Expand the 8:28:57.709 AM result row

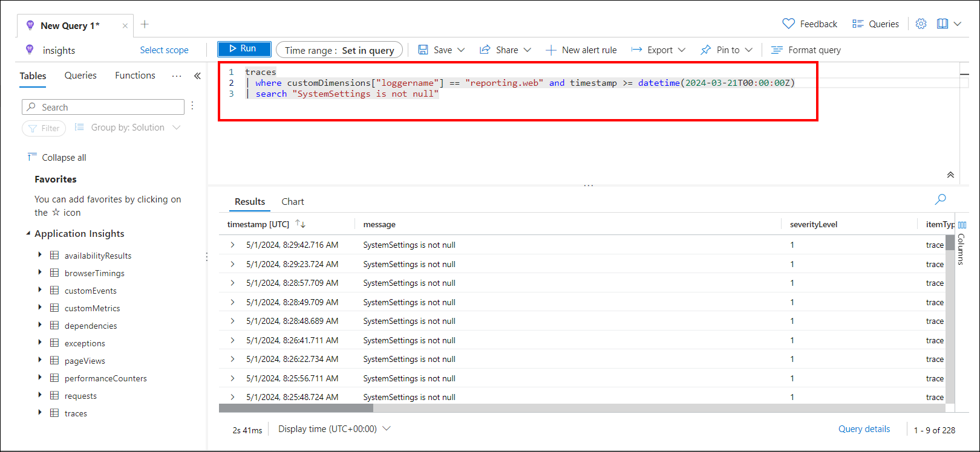point(232,283)
